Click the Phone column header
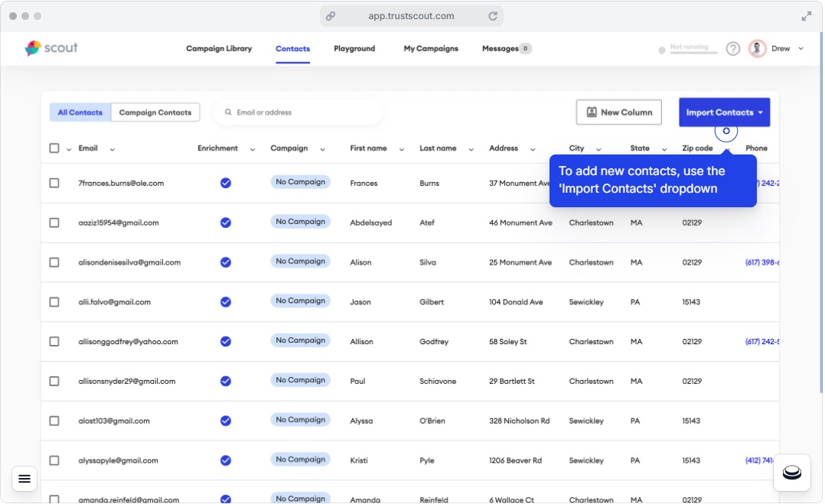Viewport: 825px width, 504px height. pos(756,148)
